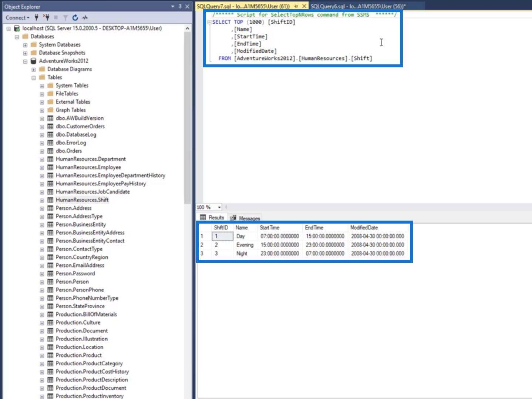532x399 pixels.
Task: Select Person.BusinessEntityAddress table
Action: (x=90, y=232)
